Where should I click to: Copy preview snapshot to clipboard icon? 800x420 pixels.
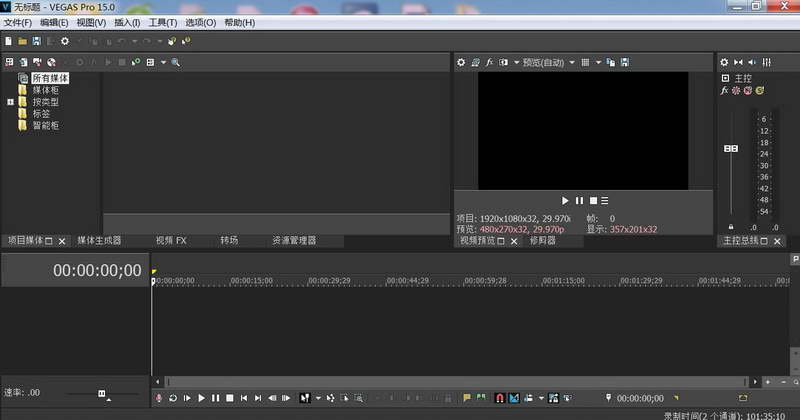coord(611,62)
